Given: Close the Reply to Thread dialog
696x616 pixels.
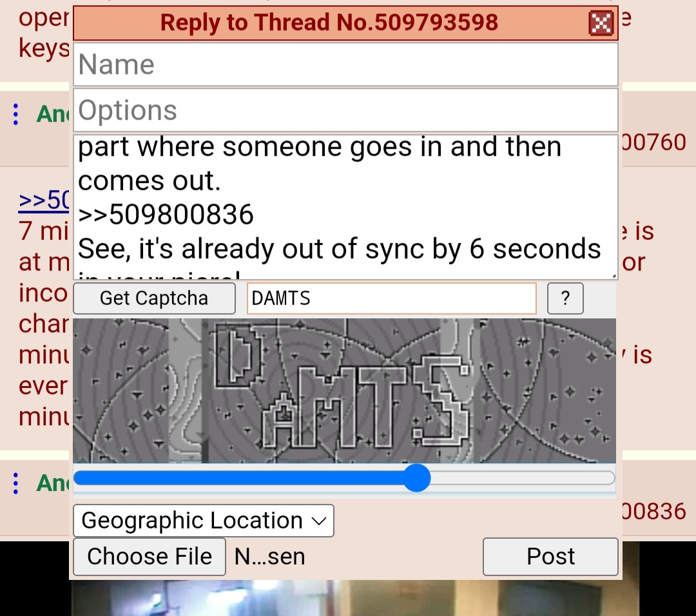Looking at the screenshot, I should pyautogui.click(x=601, y=23).
